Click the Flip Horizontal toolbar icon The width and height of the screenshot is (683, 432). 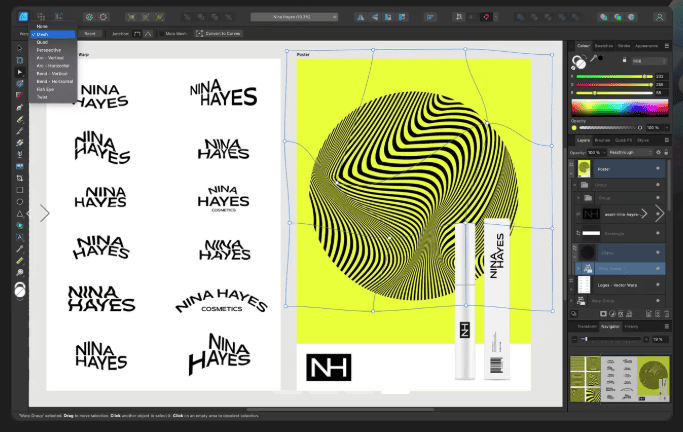coord(361,17)
